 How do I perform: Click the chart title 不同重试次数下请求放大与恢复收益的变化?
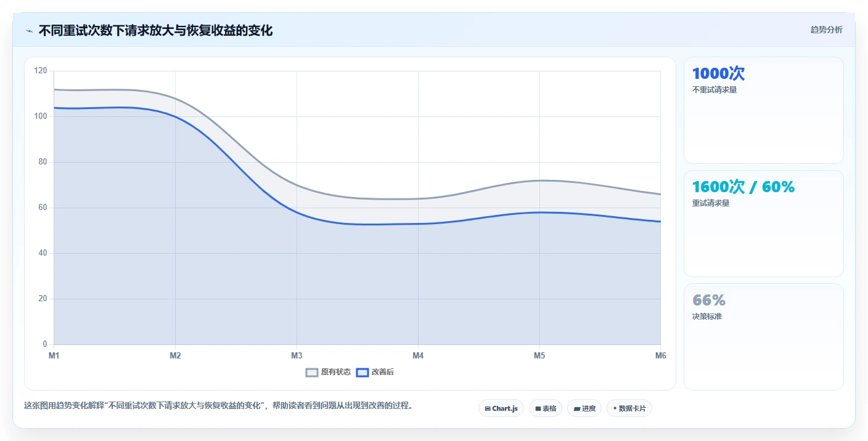click(155, 30)
